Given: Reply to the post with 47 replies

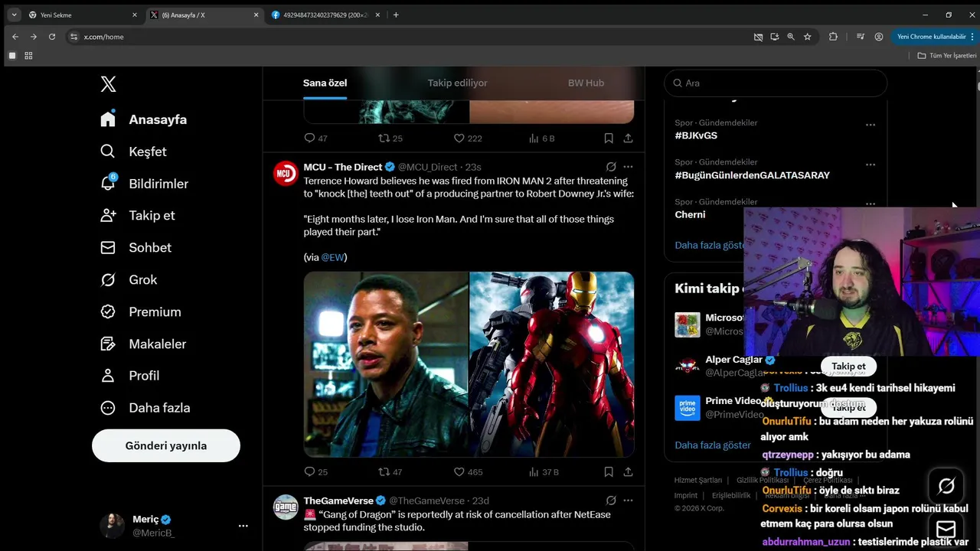Looking at the screenshot, I should click(x=315, y=139).
